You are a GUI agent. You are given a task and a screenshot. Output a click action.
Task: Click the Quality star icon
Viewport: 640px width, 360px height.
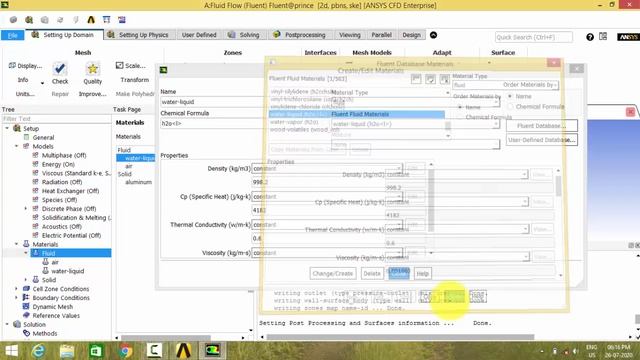[93, 69]
